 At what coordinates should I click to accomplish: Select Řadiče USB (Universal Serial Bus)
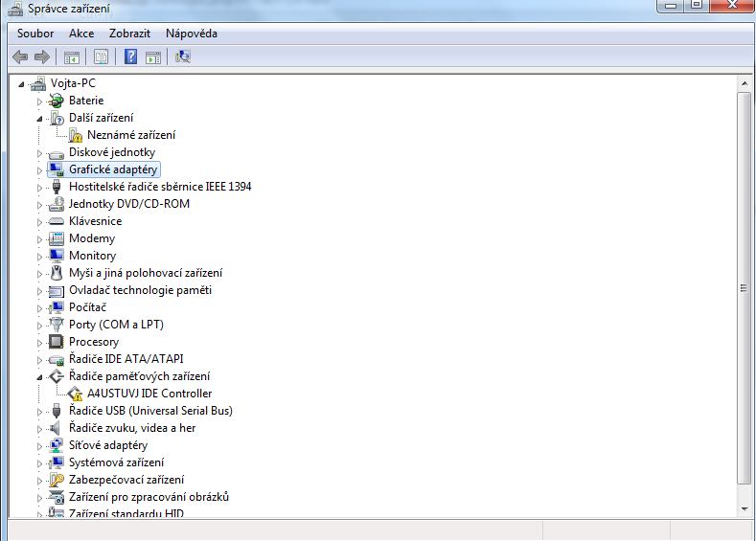pos(150,411)
